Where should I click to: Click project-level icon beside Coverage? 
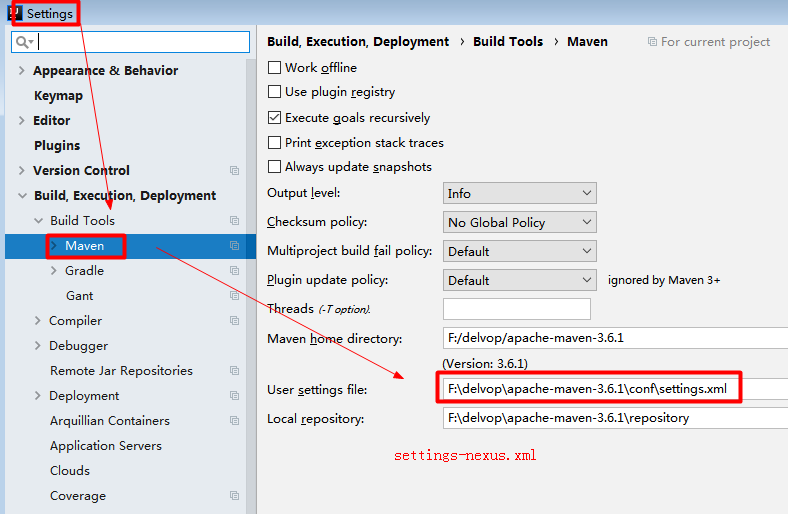234,496
